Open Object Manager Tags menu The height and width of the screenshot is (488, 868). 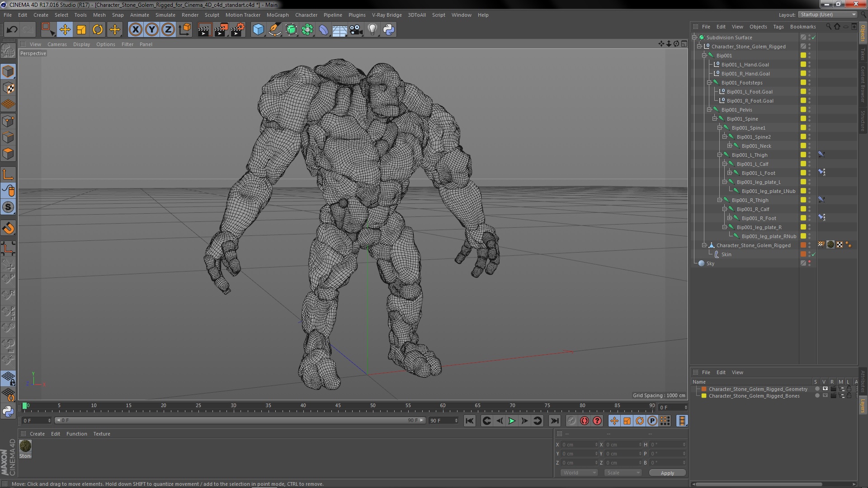pyautogui.click(x=778, y=27)
